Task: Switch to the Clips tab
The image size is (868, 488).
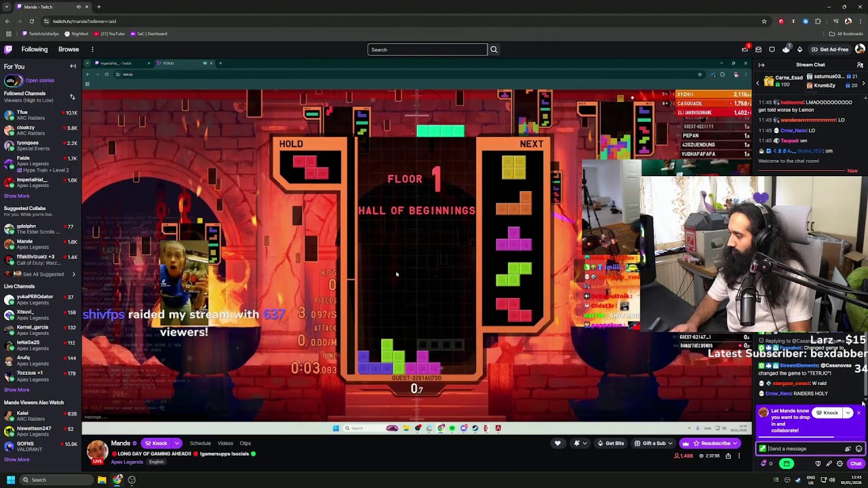Action: tap(245, 443)
